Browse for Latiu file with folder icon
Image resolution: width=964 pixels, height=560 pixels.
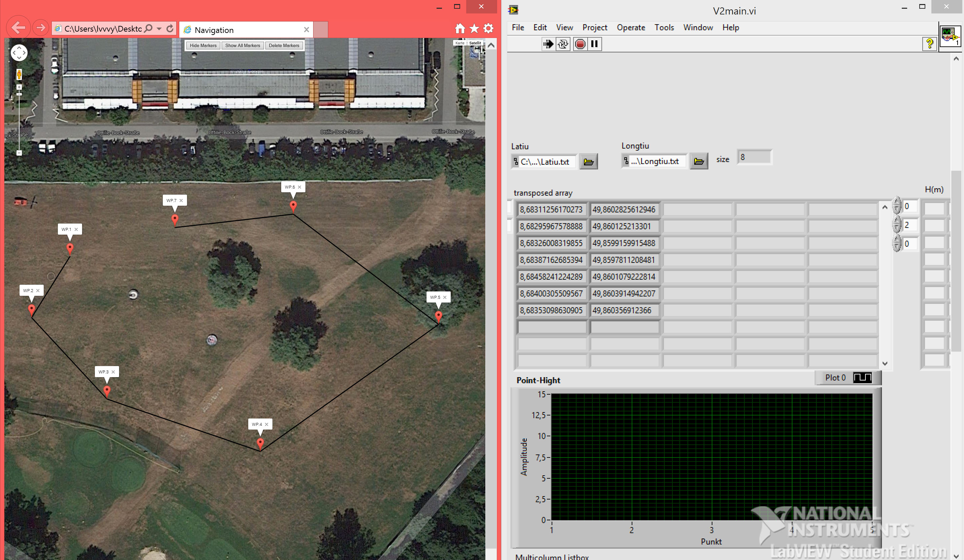[x=588, y=162]
